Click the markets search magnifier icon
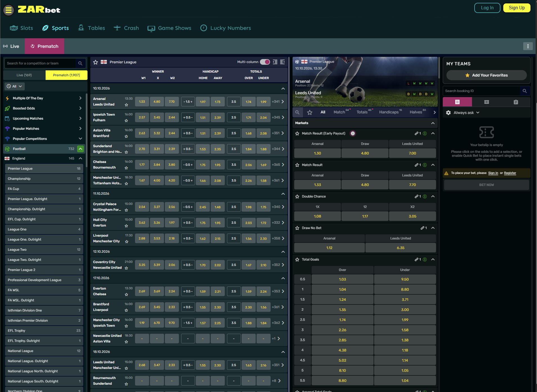The height and width of the screenshot is (392, 537). coord(297,112)
